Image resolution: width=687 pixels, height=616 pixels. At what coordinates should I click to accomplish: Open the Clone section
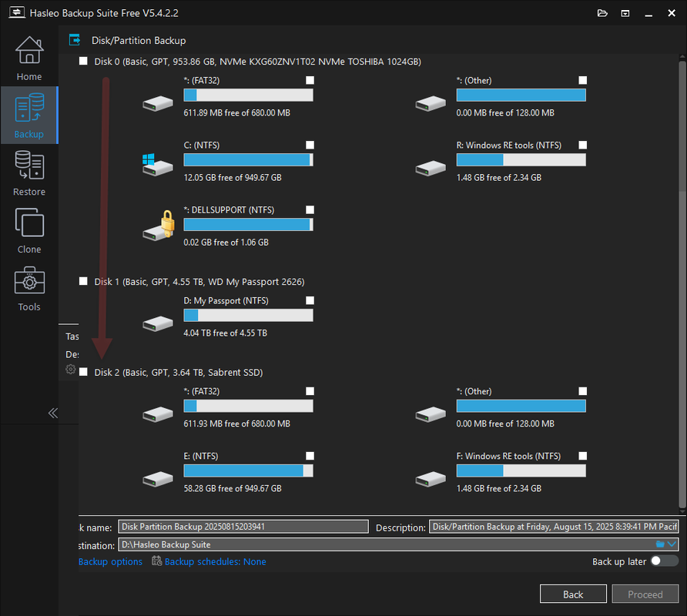click(29, 230)
